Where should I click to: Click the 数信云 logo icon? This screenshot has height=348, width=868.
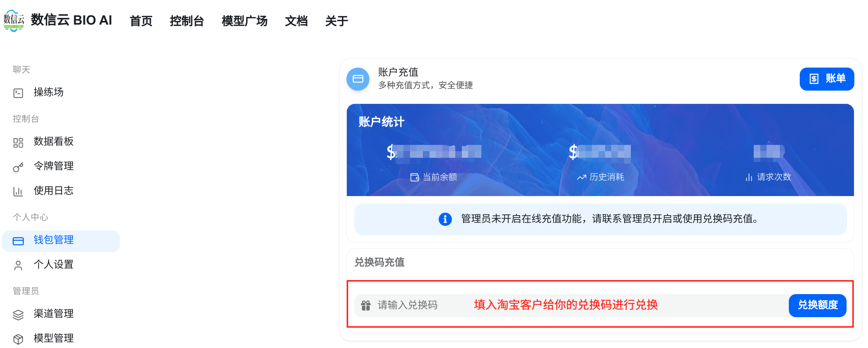tap(14, 20)
